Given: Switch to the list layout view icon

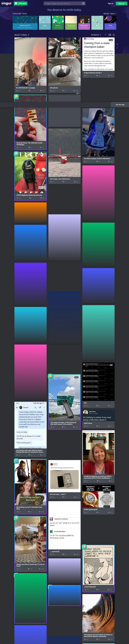Looking at the screenshot, I should 105,35.
